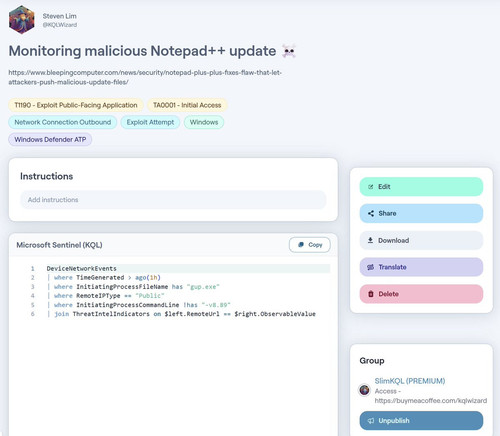
Task: Focus the Add instructions input field
Action: pyautogui.click(x=173, y=200)
